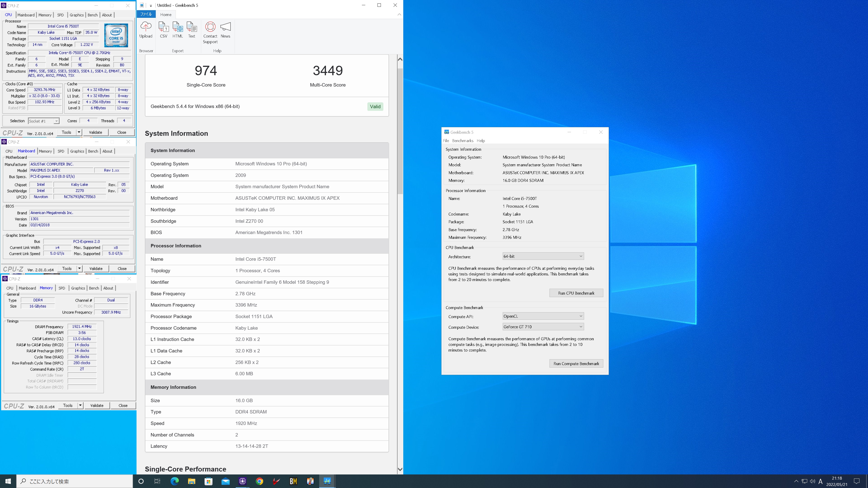Open the quick access toolbar dropdown arrow

[151, 5]
